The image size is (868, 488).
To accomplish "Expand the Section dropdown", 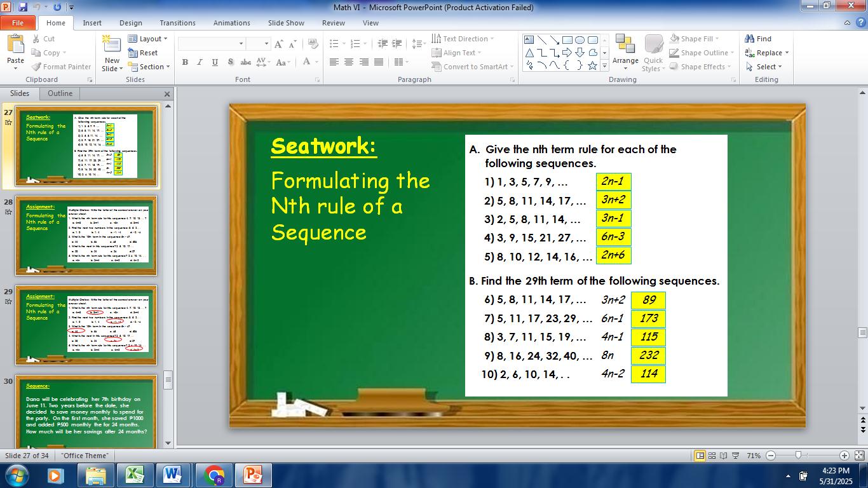I will pos(149,67).
